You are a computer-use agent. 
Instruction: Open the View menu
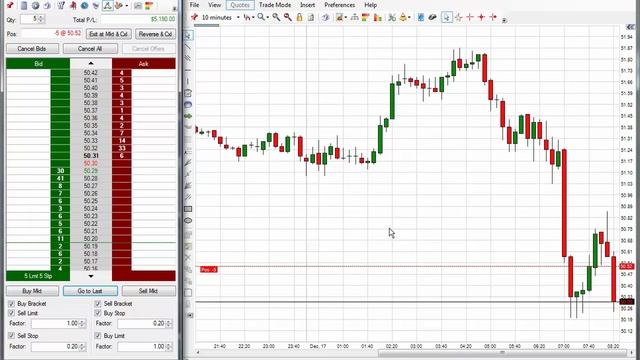[214, 5]
